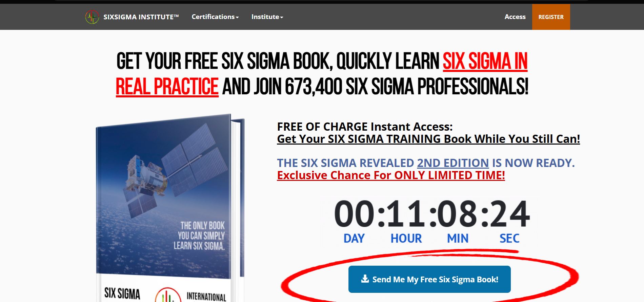The image size is (644, 302).
Task: Click 'Exclusive Chance For ONLY LIMITED TIME!' link
Action: (x=391, y=175)
